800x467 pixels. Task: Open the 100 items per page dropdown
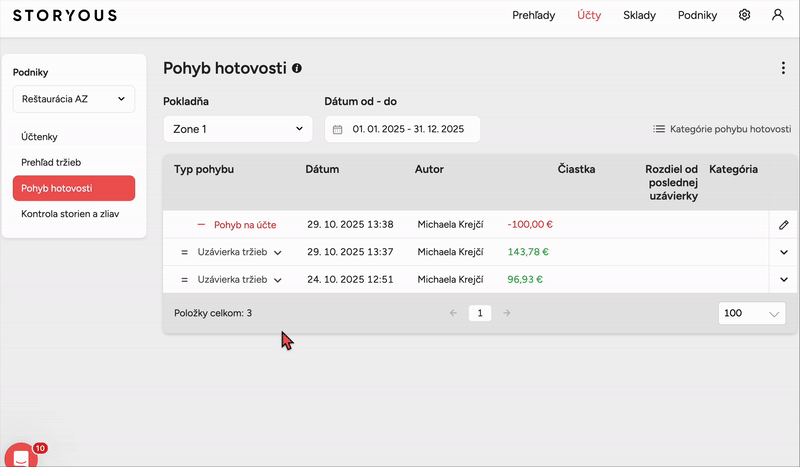pos(752,313)
